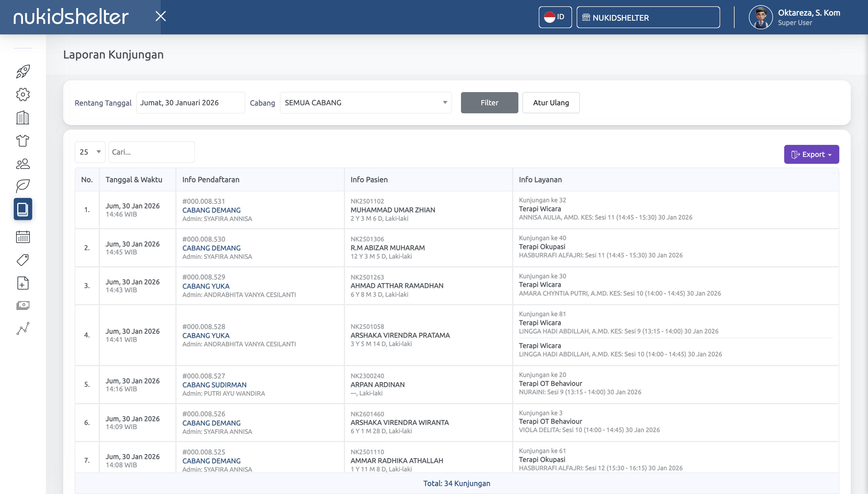Open the rocket dashboard icon in sidebar
This screenshot has height=494, width=868.
[x=23, y=71]
